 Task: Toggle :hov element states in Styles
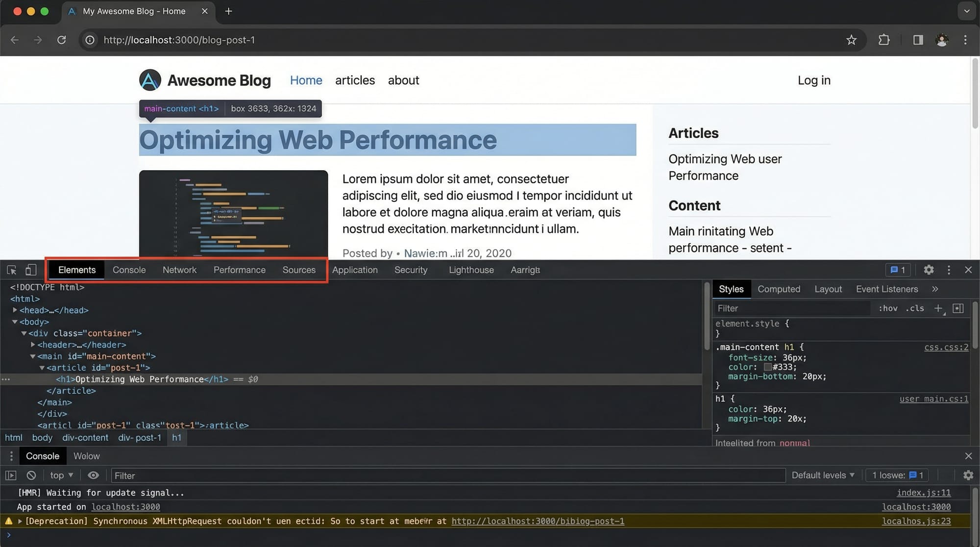(x=888, y=308)
